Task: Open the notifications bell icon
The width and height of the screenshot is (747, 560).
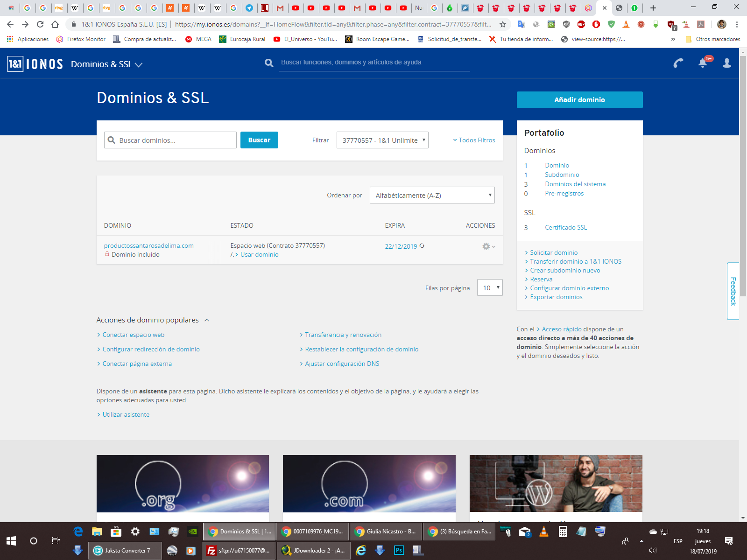Action: 703,63
